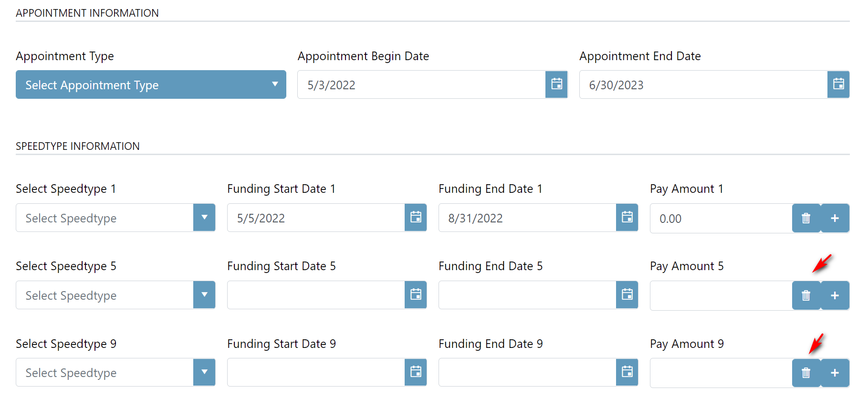The width and height of the screenshot is (868, 409).
Task: Open calendar for Appointment Begin Date
Action: [556, 84]
